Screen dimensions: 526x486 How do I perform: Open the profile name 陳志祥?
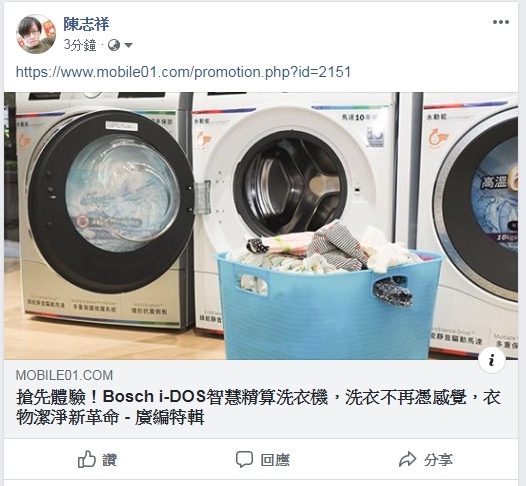pyautogui.click(x=86, y=24)
